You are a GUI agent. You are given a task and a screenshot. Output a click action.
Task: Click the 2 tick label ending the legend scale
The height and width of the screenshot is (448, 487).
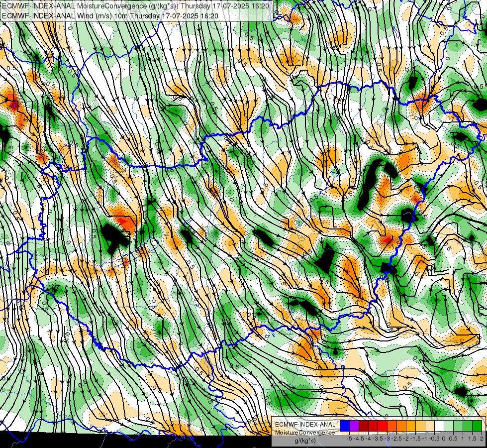click(482, 439)
